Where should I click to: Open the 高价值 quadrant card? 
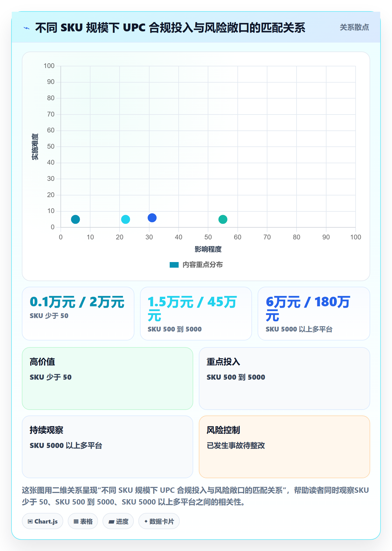click(108, 379)
